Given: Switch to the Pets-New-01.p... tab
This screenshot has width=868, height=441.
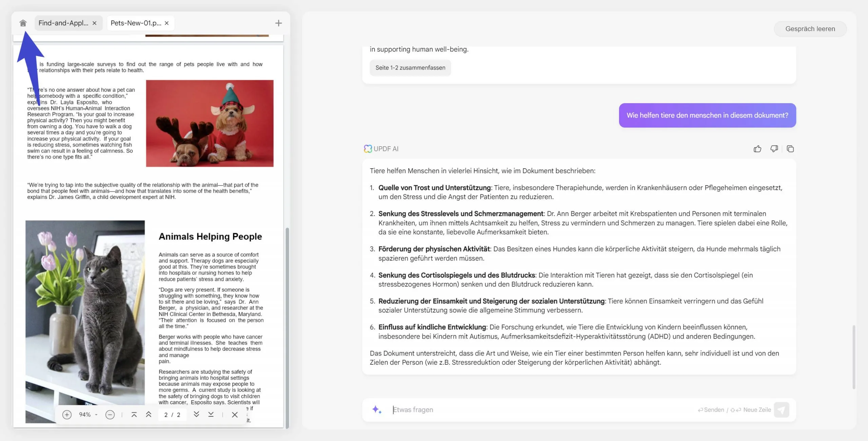Looking at the screenshot, I should [x=136, y=23].
